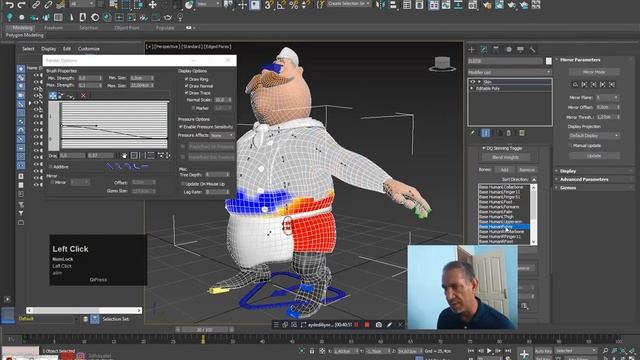Toggle the Angle Snap icon
This screenshot has height=360, width=640.
pyautogui.click(x=281, y=5)
